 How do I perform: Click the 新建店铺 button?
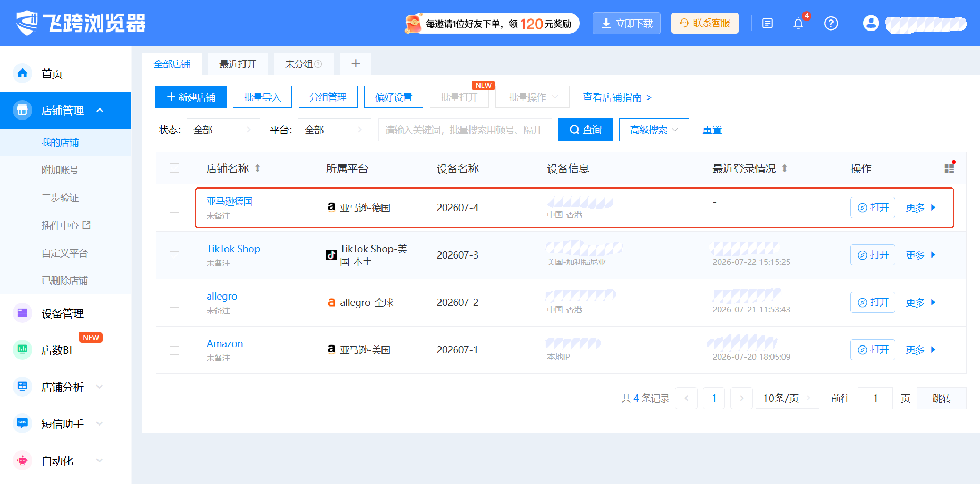click(191, 97)
